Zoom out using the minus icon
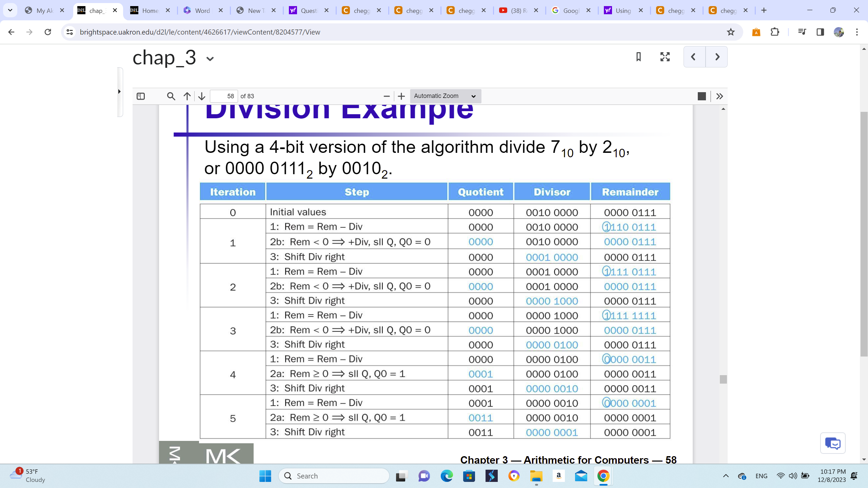Viewport: 868px width, 488px height. tap(387, 96)
